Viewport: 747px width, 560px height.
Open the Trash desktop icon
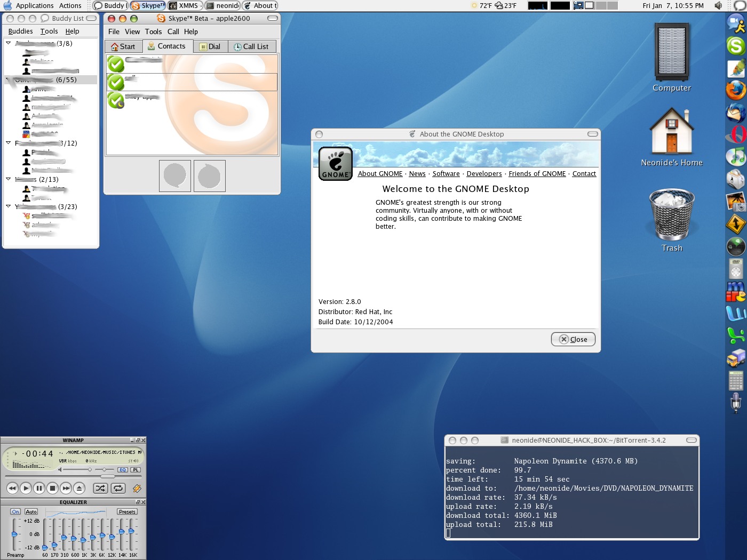(x=672, y=220)
